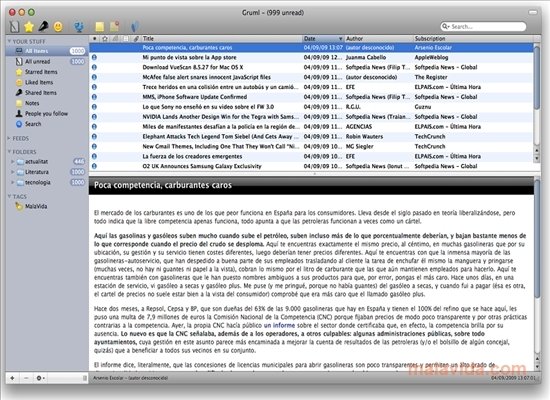This screenshot has height=400, width=550.
Task: Click the star column header
Action: click(105, 39)
